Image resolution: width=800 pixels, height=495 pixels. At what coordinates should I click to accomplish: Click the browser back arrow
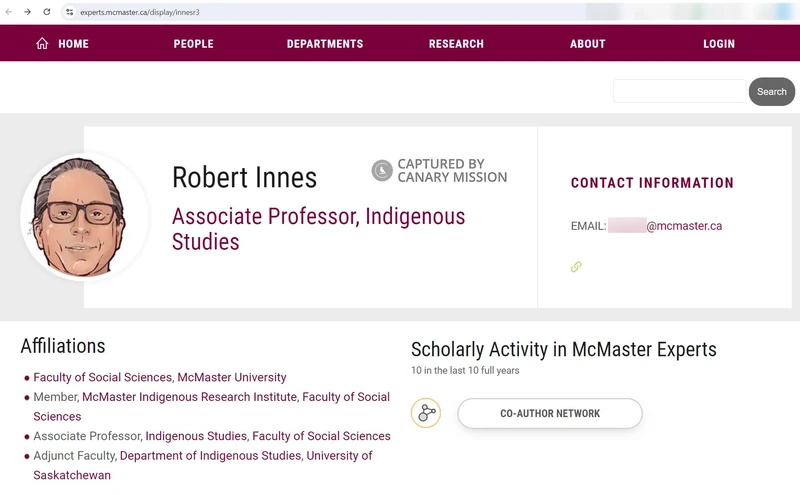[9, 12]
